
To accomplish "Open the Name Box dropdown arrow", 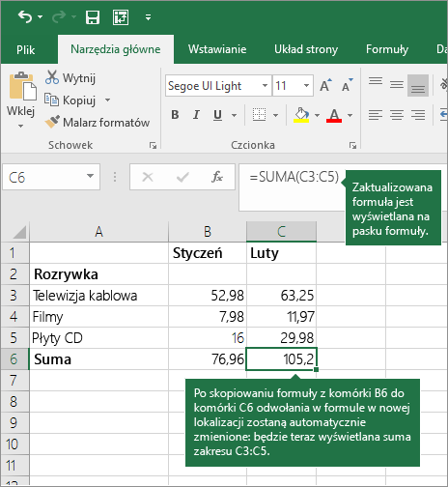I will pyautogui.click(x=91, y=176).
